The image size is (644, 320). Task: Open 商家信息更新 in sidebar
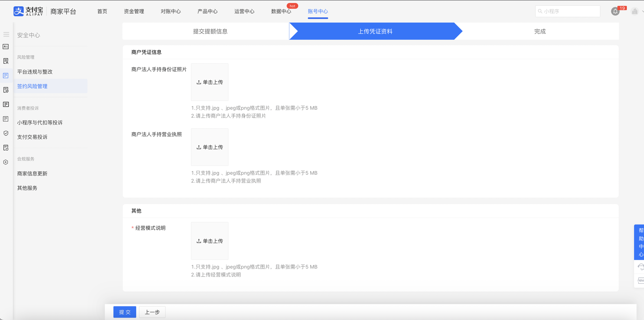click(32, 173)
